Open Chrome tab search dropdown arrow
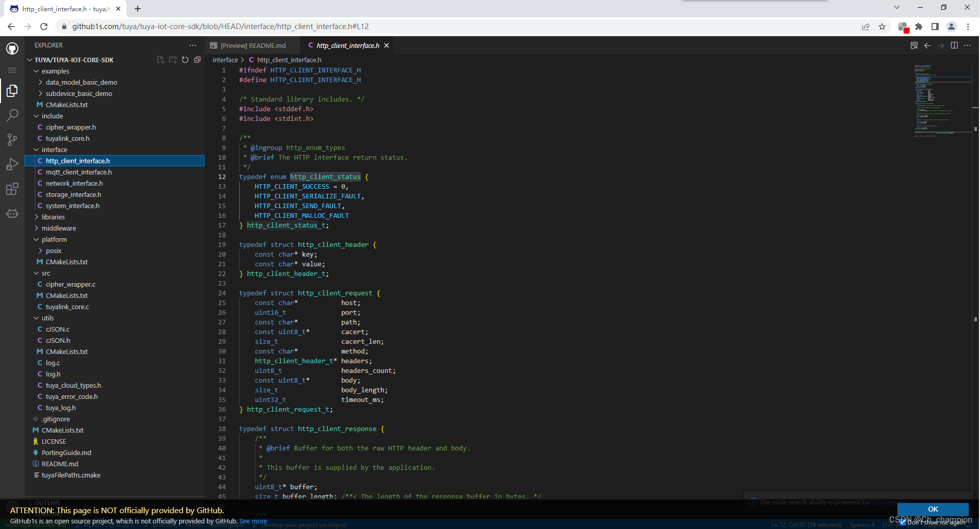This screenshot has width=980, height=529. 897,7
